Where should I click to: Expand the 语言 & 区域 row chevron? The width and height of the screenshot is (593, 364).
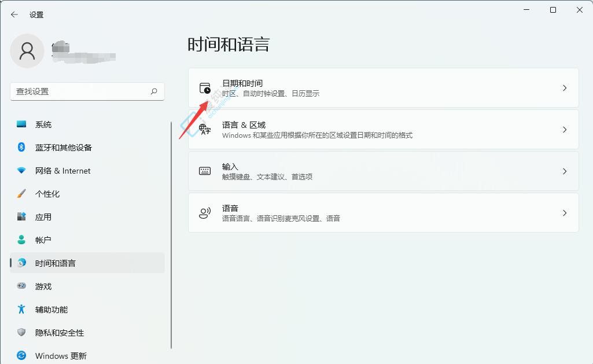pos(565,129)
